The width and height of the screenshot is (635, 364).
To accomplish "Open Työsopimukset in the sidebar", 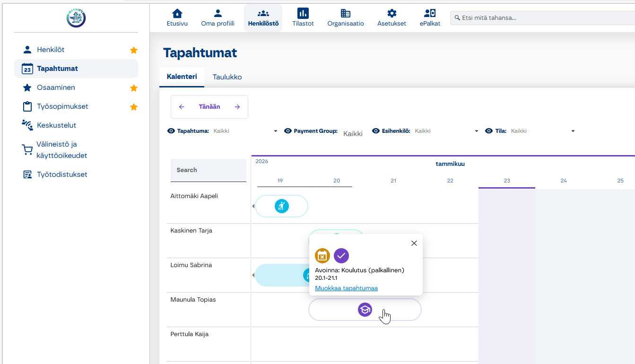I will pos(62,106).
